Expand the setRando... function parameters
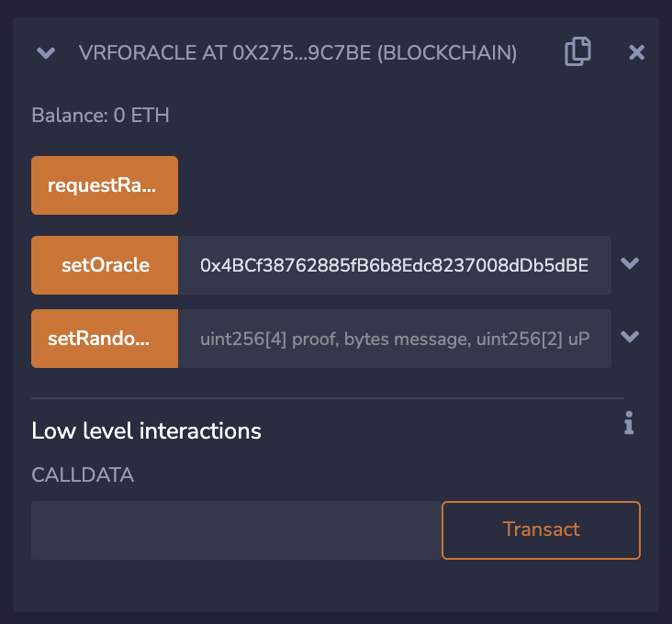This screenshot has height=624, width=672. point(630,337)
